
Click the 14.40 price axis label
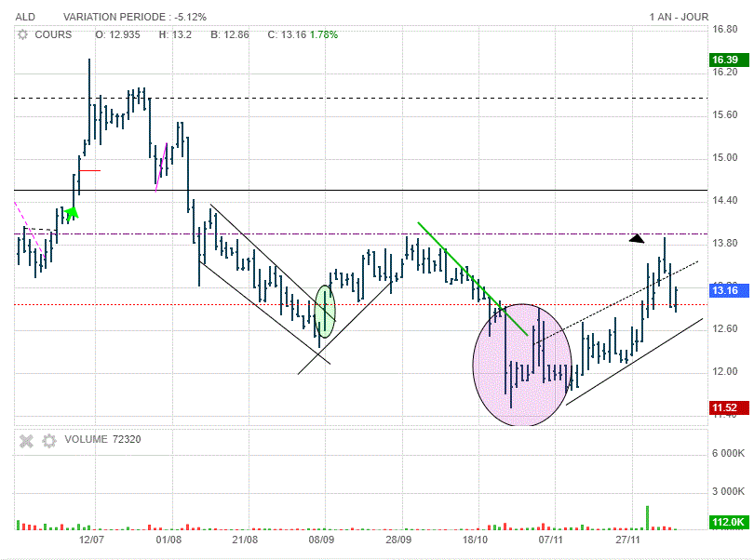click(724, 200)
